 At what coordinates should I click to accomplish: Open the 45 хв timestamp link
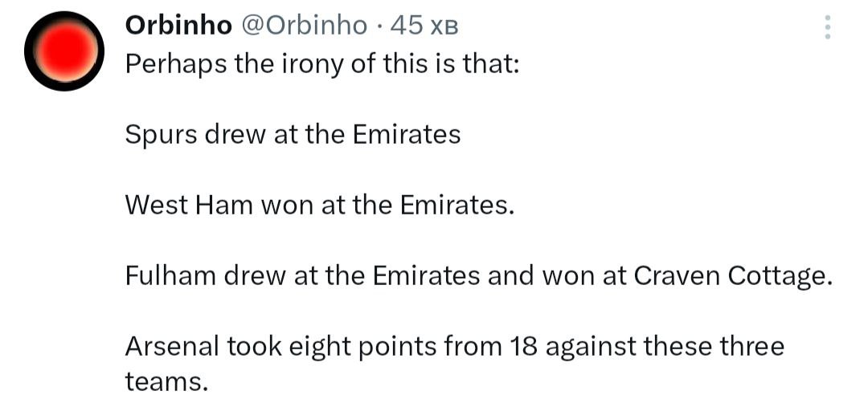(424, 26)
